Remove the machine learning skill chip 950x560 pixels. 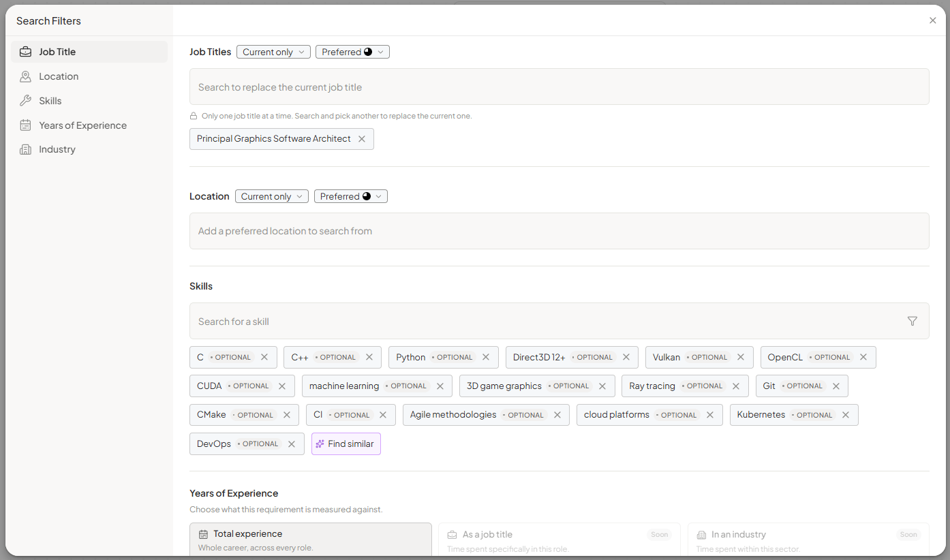pyautogui.click(x=440, y=386)
